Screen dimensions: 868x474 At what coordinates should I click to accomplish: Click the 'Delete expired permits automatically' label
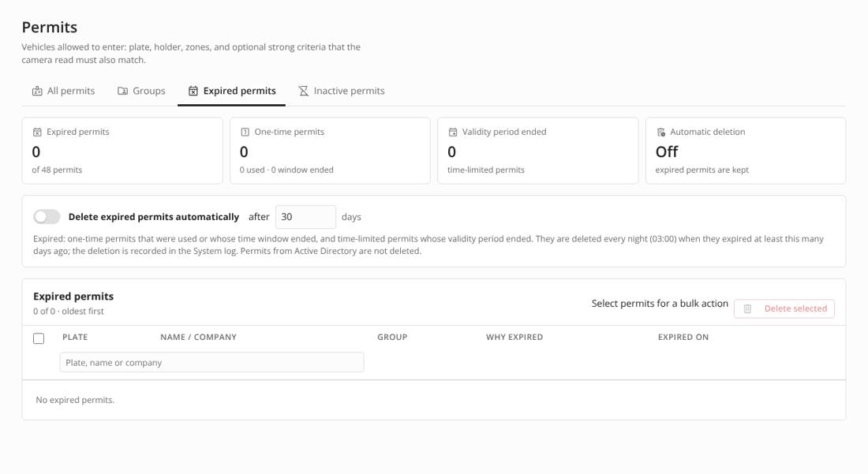(154, 217)
